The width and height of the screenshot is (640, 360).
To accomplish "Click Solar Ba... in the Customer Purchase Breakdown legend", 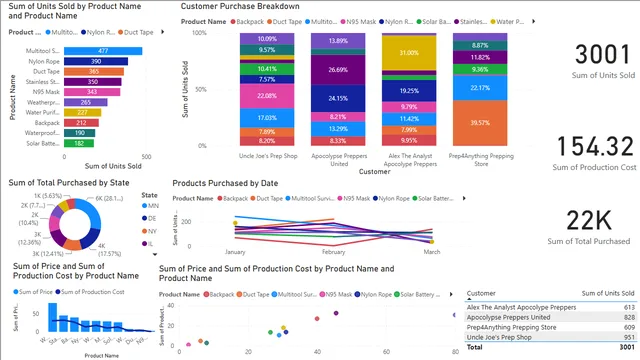I will pos(433,22).
